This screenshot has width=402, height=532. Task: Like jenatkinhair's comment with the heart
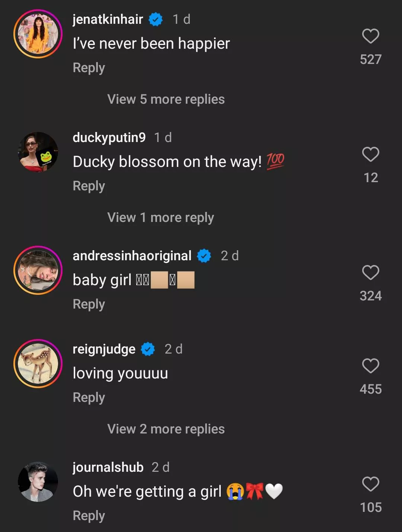370,36
